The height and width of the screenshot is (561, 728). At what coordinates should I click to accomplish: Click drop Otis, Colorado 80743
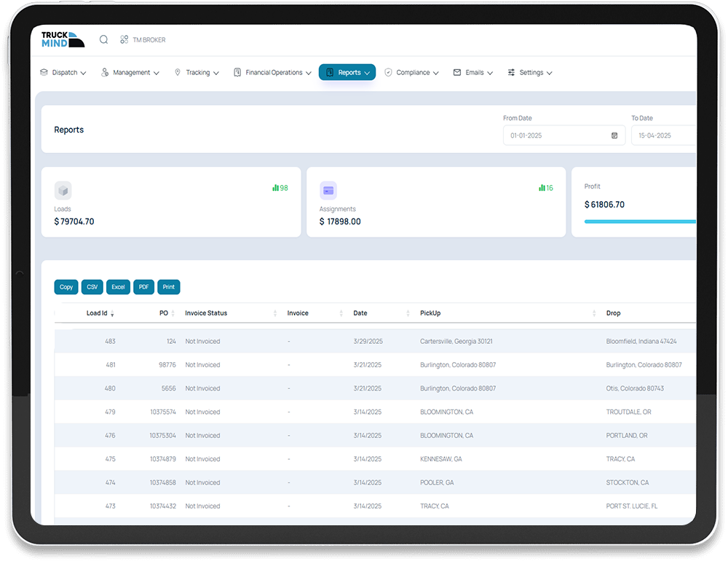point(635,388)
